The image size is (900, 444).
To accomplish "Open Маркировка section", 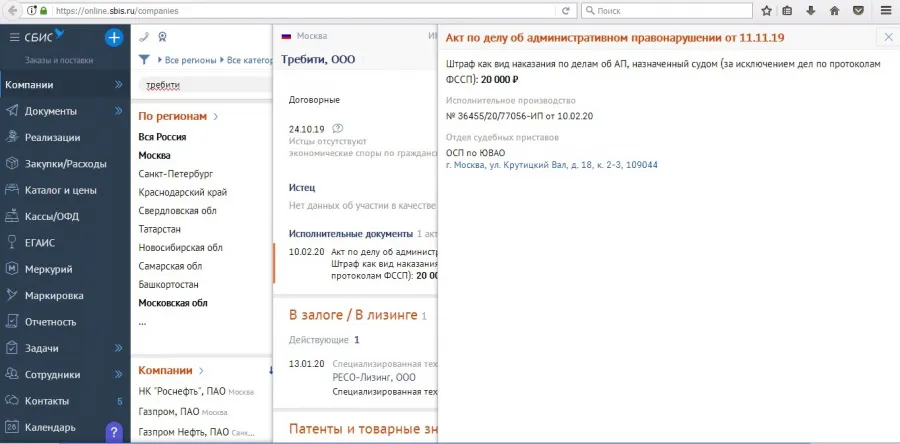I will coord(54,296).
